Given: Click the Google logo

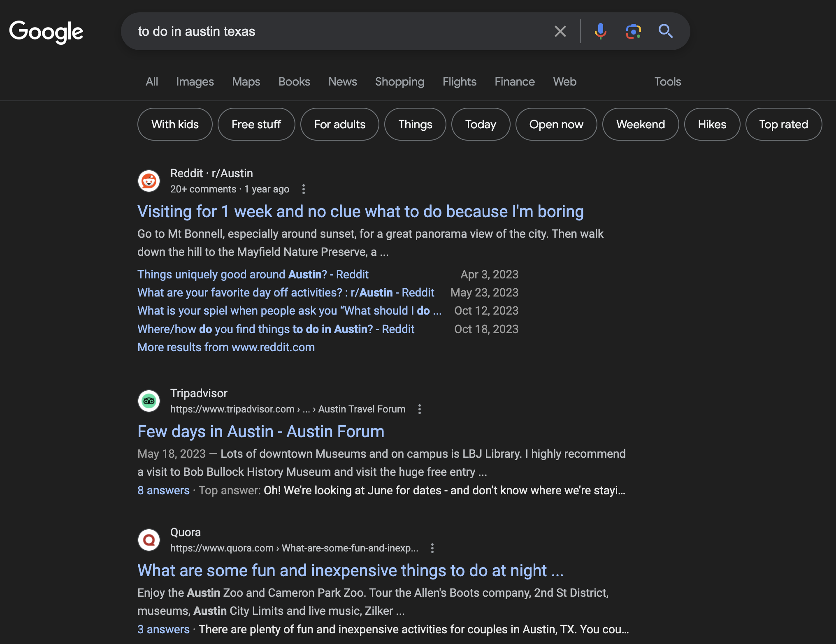Looking at the screenshot, I should pos(46,32).
